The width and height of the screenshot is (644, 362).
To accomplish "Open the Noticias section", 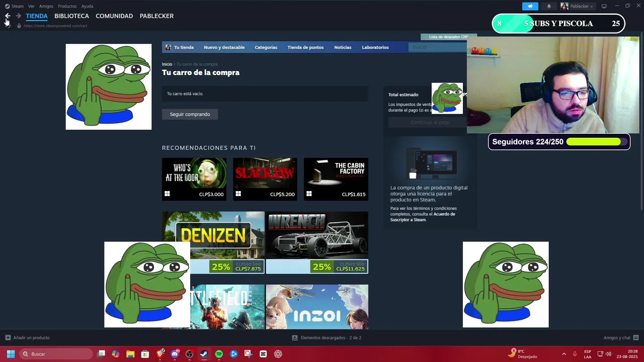I will (343, 47).
